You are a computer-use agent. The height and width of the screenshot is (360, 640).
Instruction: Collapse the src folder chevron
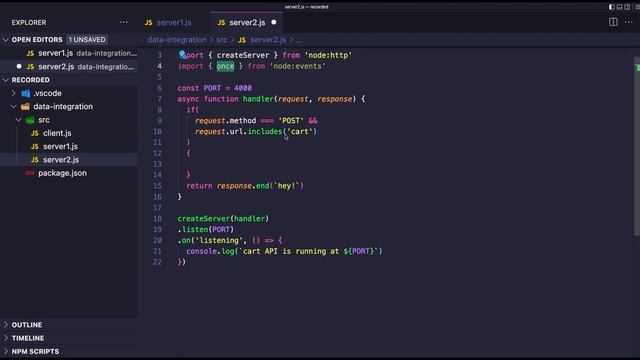pos(19,120)
